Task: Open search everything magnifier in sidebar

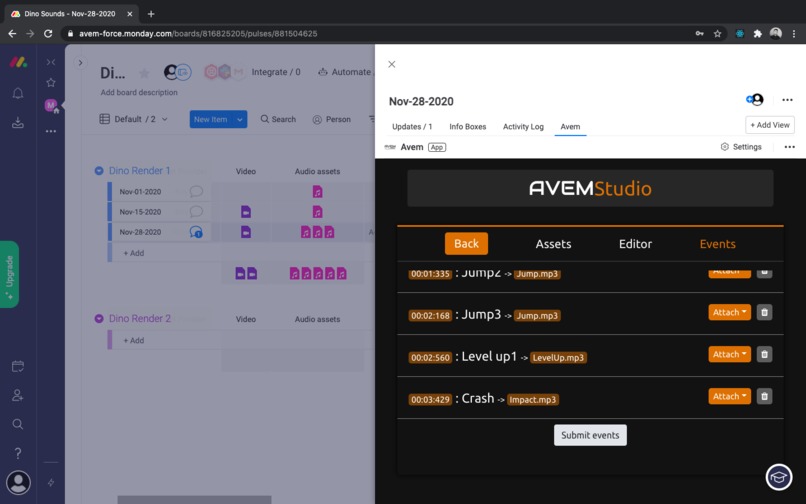Action: coord(18,424)
